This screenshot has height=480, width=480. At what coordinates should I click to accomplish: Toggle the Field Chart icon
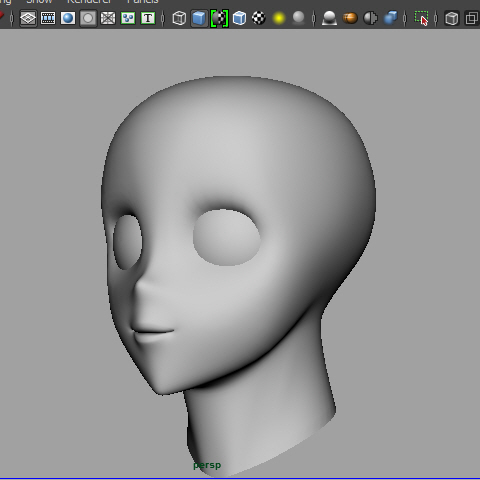point(108,18)
